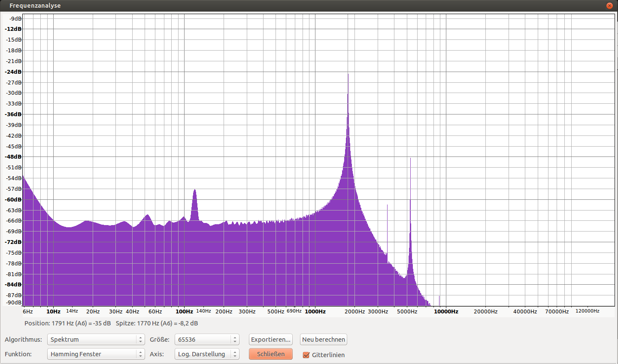Click the 20000Hz frequency axis label
This screenshot has width=618, height=364.
(x=486, y=312)
